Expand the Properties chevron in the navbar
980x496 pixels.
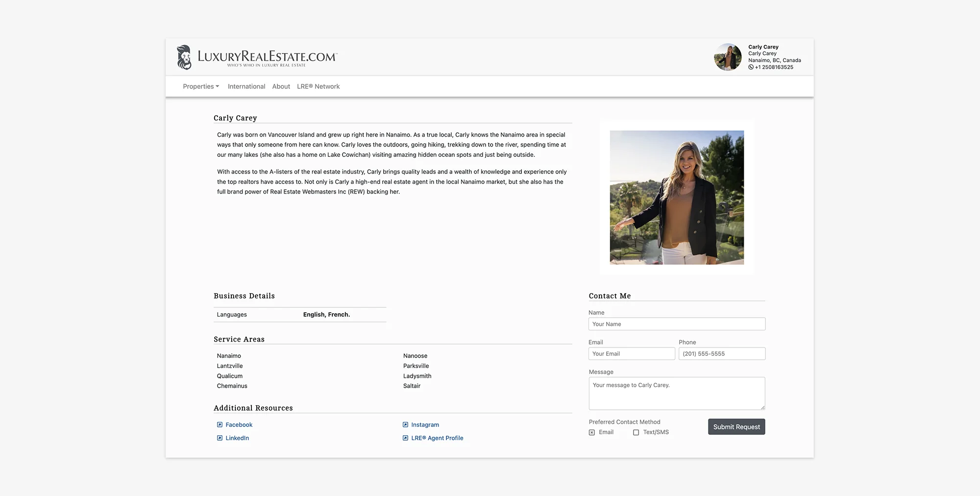point(218,86)
